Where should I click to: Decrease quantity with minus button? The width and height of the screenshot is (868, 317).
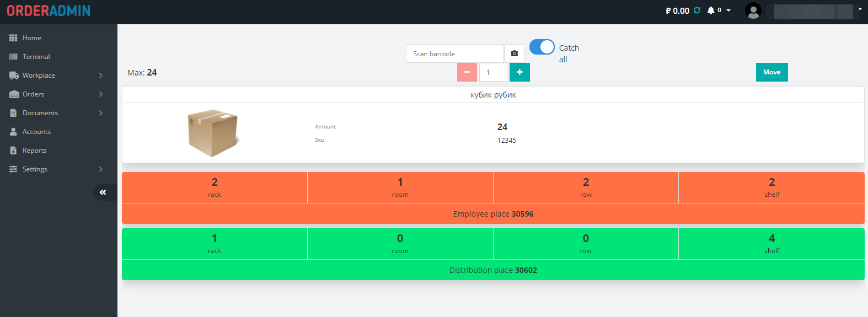coord(467,72)
